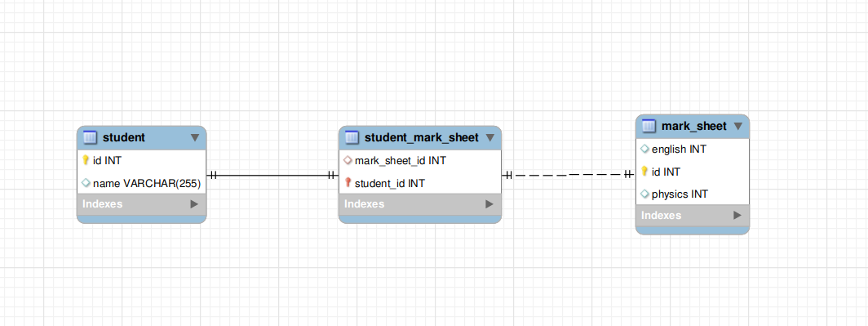Collapse the mark_sheet table via header arrow
This screenshot has height=326, width=868.
click(x=737, y=127)
